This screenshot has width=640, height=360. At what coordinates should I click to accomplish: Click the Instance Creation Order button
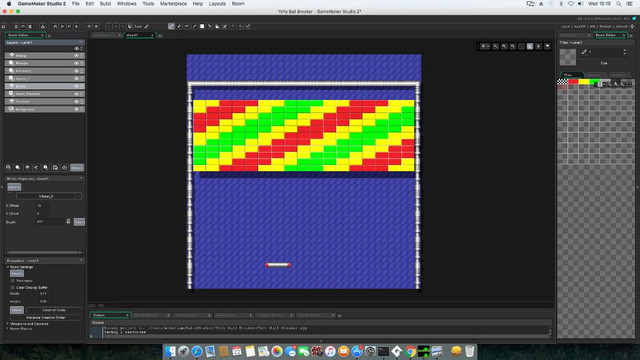[x=46, y=317]
